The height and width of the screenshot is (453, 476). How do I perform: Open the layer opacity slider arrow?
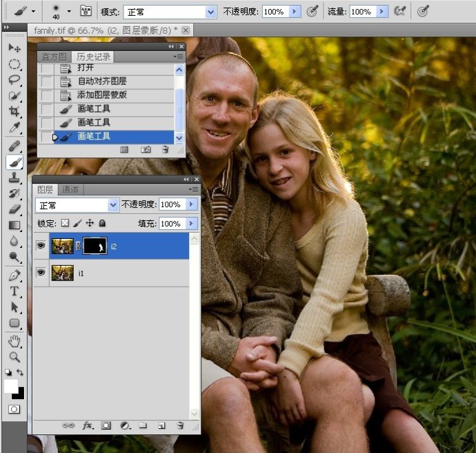click(191, 204)
